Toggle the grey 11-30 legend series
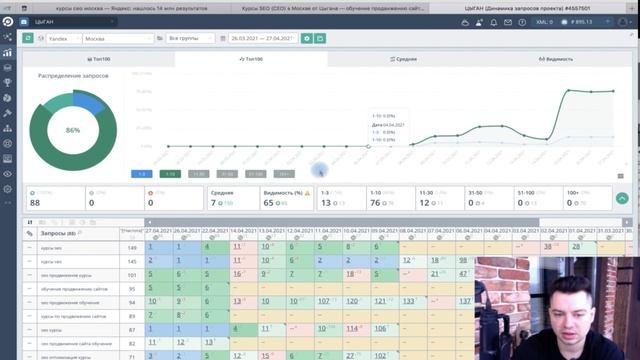This screenshot has height=360, width=640. tap(199, 174)
